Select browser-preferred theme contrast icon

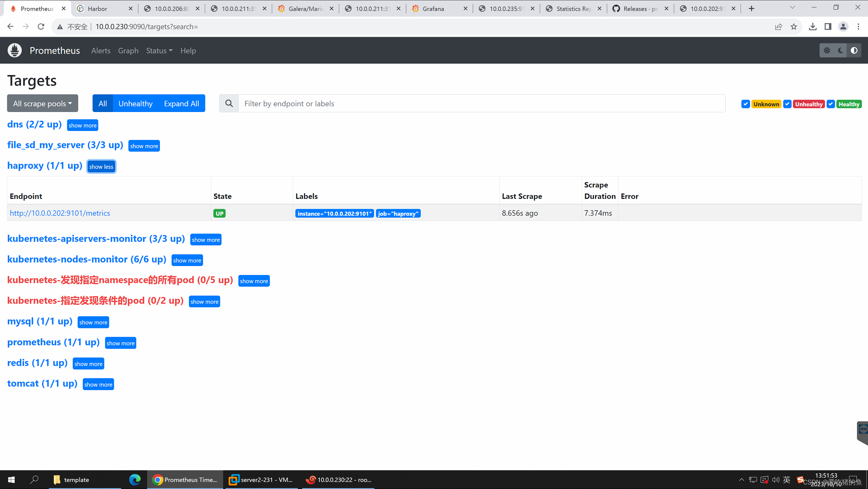click(x=854, y=50)
